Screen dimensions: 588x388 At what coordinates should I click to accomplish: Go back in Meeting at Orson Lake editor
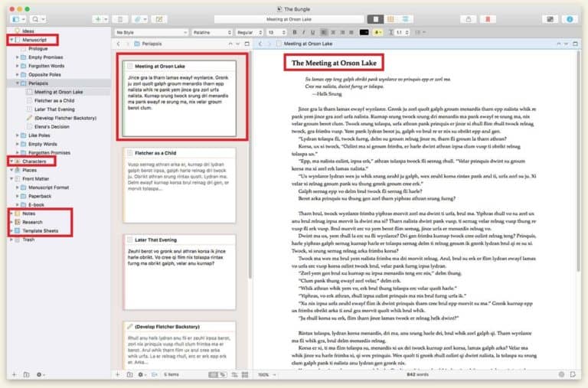coord(260,44)
